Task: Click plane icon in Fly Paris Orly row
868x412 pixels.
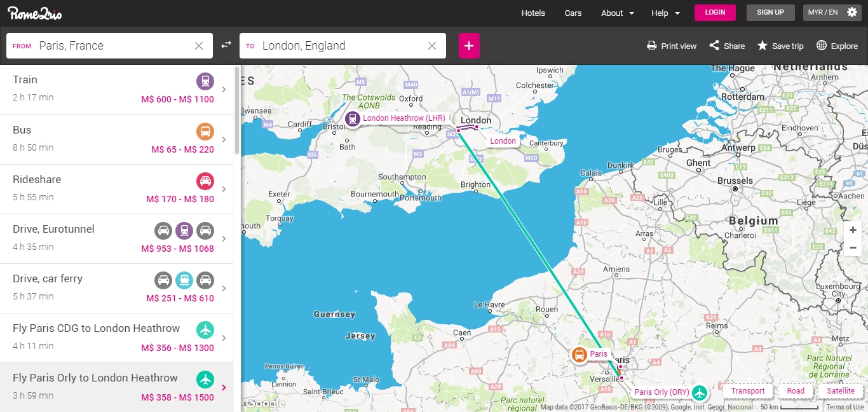Action: [205, 380]
